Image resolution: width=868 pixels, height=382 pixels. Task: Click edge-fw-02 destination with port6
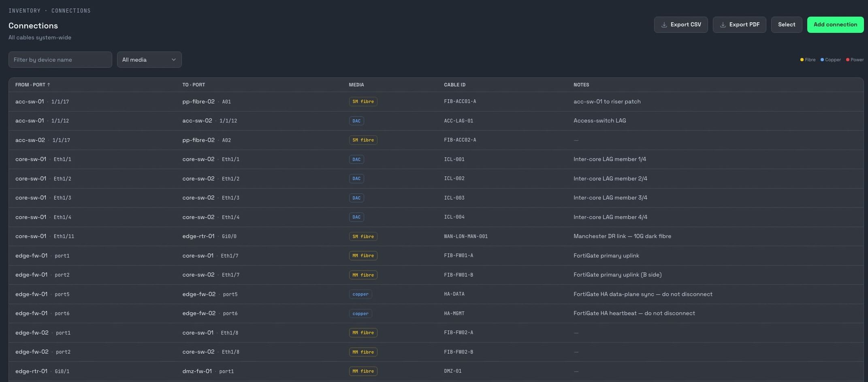[x=199, y=313]
